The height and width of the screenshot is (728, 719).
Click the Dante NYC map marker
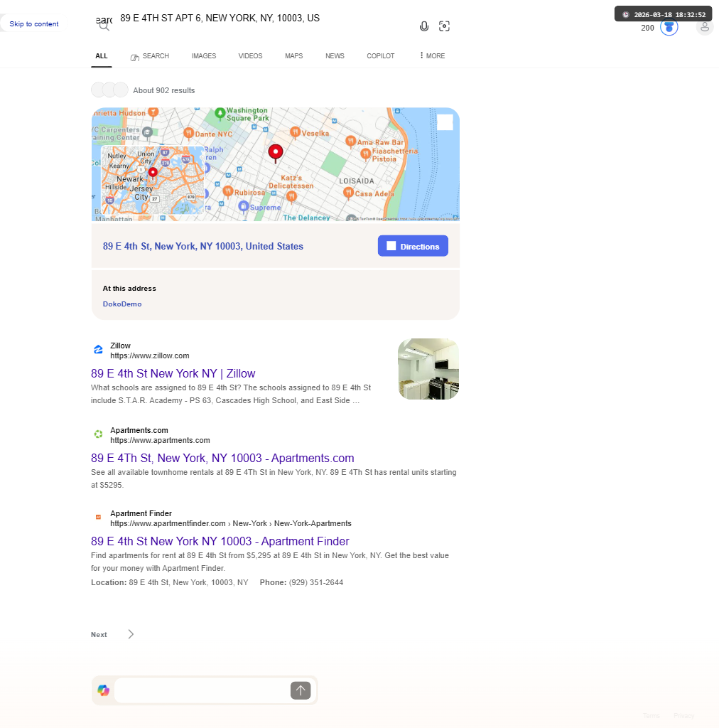(188, 134)
